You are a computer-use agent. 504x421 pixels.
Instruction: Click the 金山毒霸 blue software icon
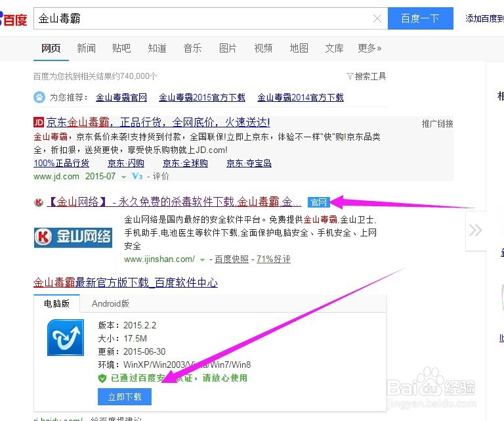66,338
